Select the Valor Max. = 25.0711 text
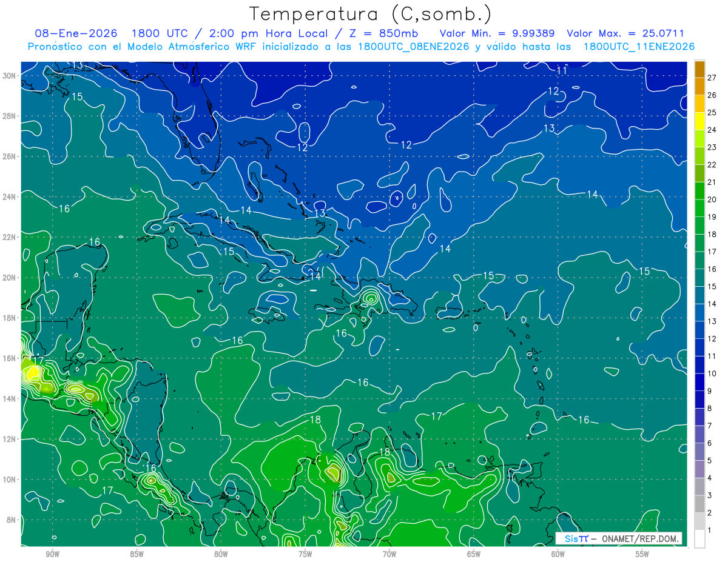 [x=625, y=33]
